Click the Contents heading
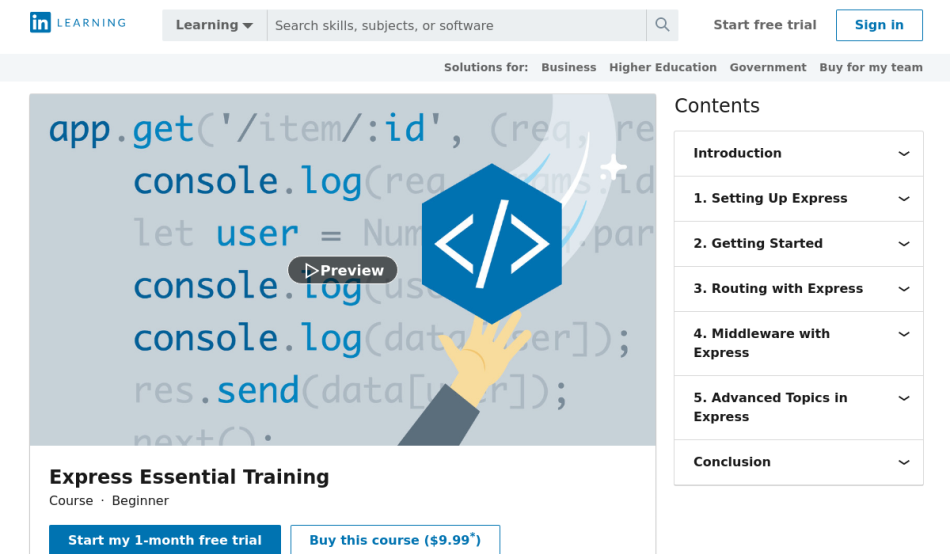Image resolution: width=950 pixels, height=554 pixels. point(717,105)
